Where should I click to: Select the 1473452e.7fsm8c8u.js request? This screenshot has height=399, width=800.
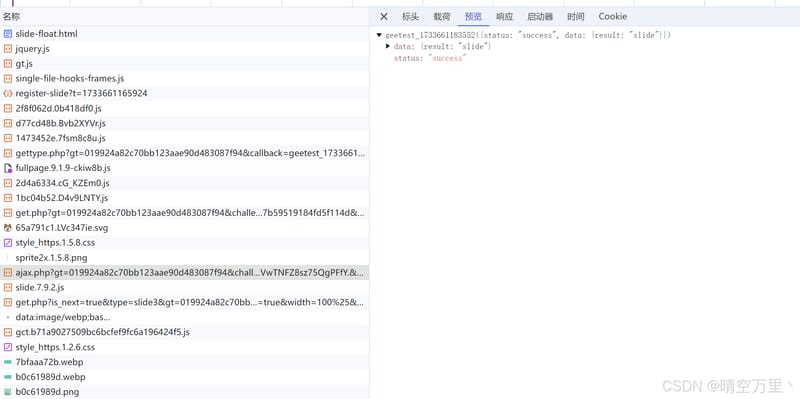[x=185, y=138]
